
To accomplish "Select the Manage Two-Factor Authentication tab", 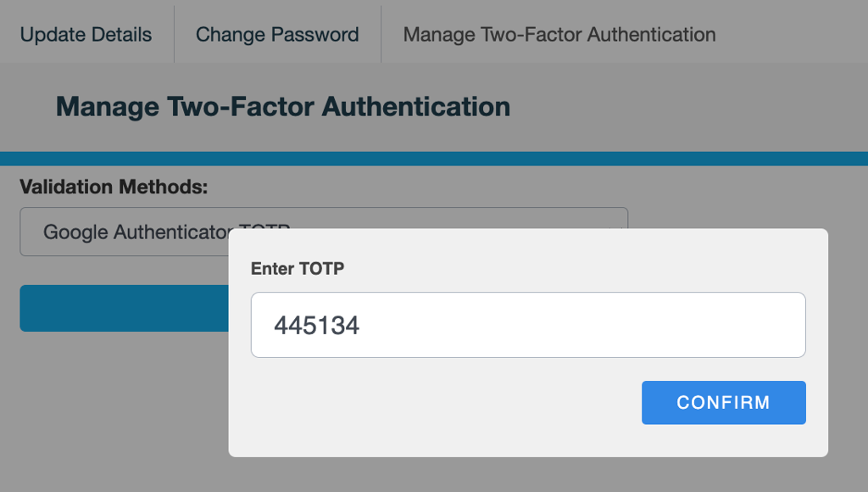I will click(x=559, y=35).
